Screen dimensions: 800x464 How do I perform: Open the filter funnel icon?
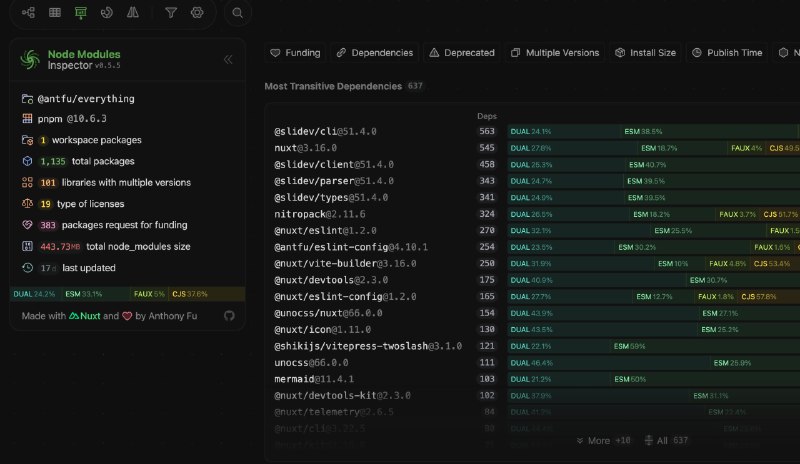coord(171,13)
